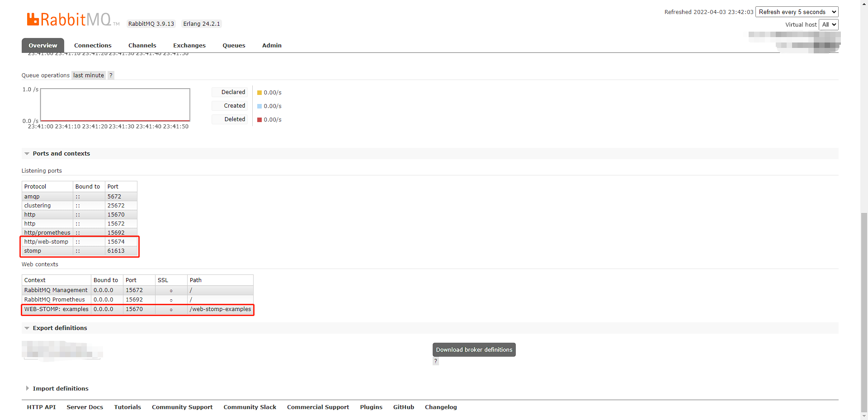
Task: Open the Community Support link
Action: pos(182,407)
